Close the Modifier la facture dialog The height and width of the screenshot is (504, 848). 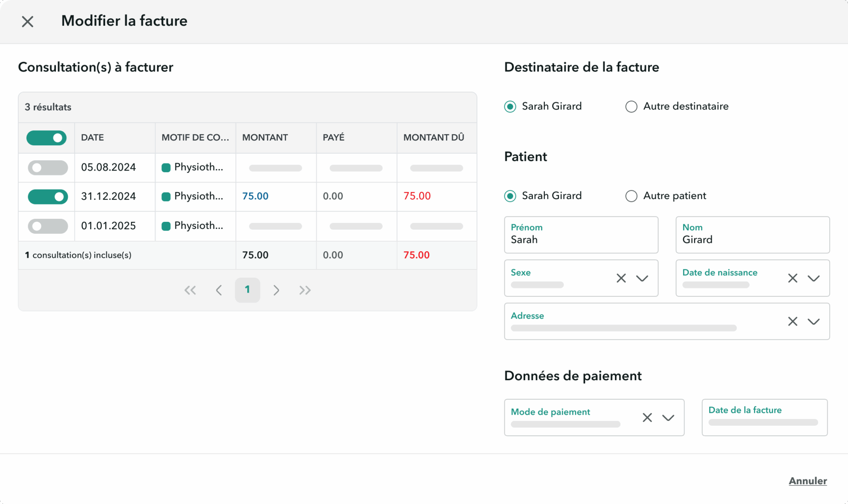click(27, 22)
